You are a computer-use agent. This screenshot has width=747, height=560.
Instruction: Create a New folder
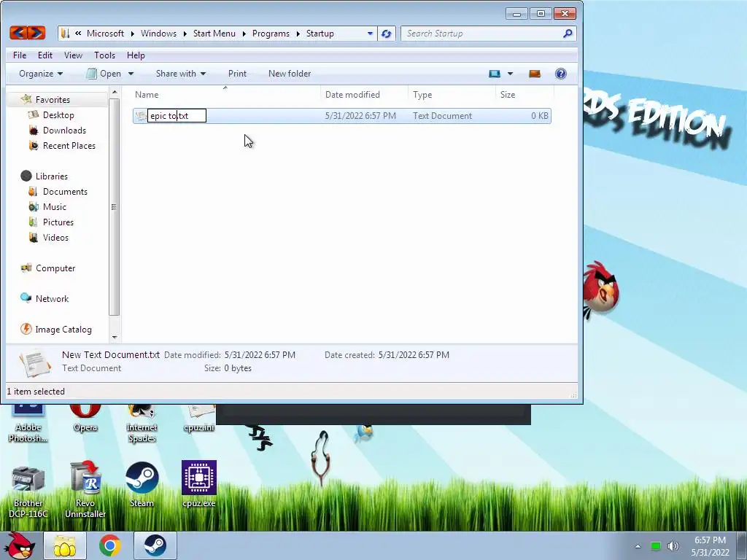click(x=289, y=74)
